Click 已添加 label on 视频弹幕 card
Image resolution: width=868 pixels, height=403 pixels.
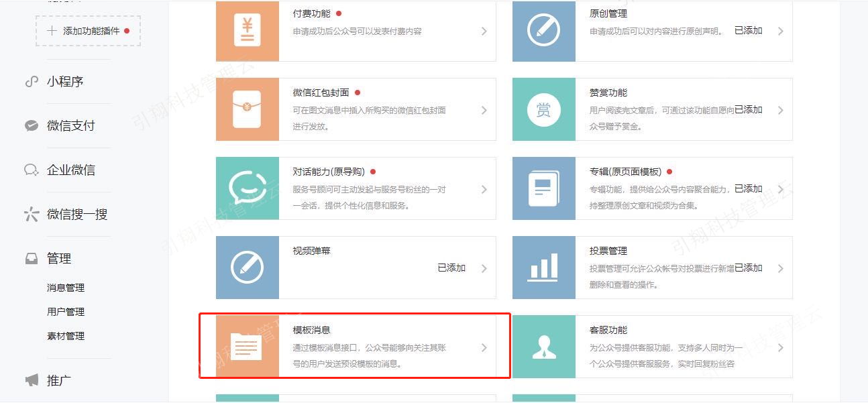452,268
